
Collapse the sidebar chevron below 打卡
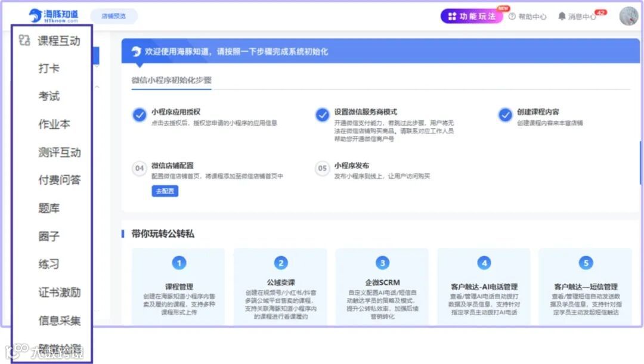click(97, 86)
